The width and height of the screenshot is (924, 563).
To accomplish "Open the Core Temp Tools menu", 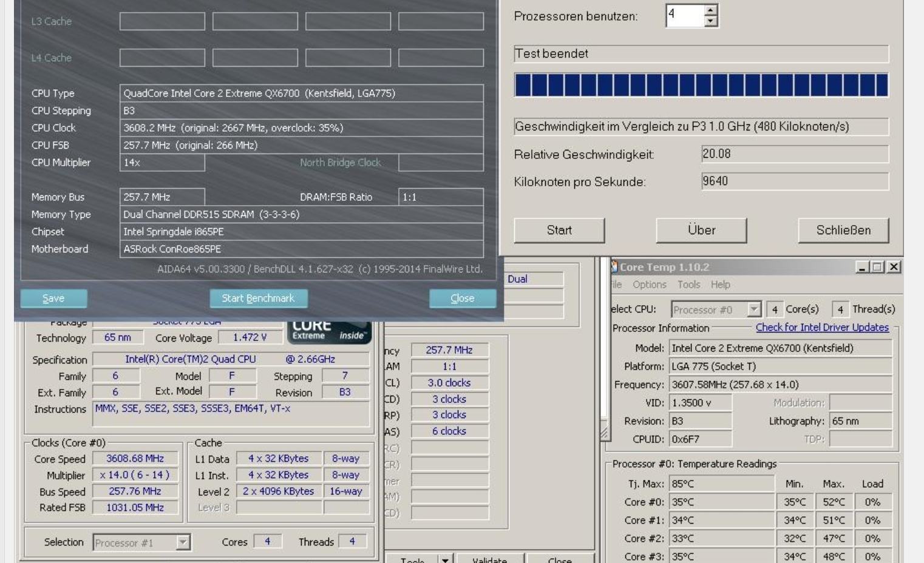I will click(x=688, y=285).
